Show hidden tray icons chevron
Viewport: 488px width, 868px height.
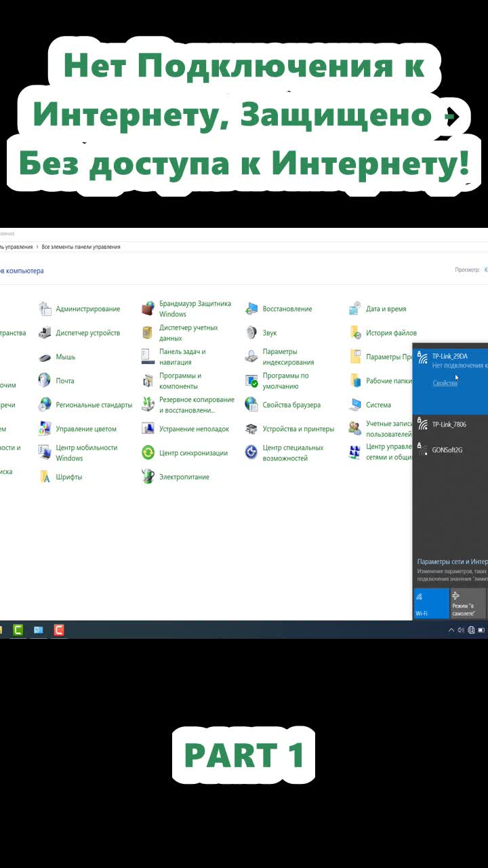pyautogui.click(x=451, y=630)
